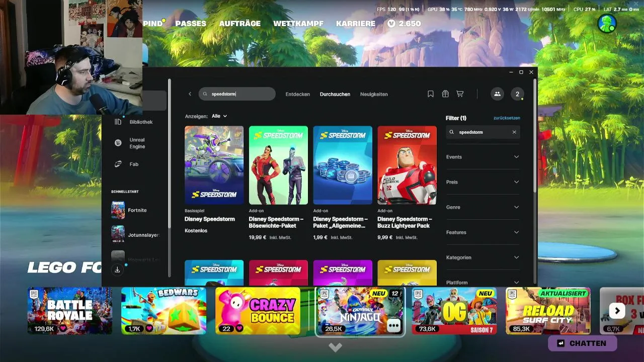Click the zurücksetzen filter link
The image size is (644, 362).
click(x=507, y=118)
